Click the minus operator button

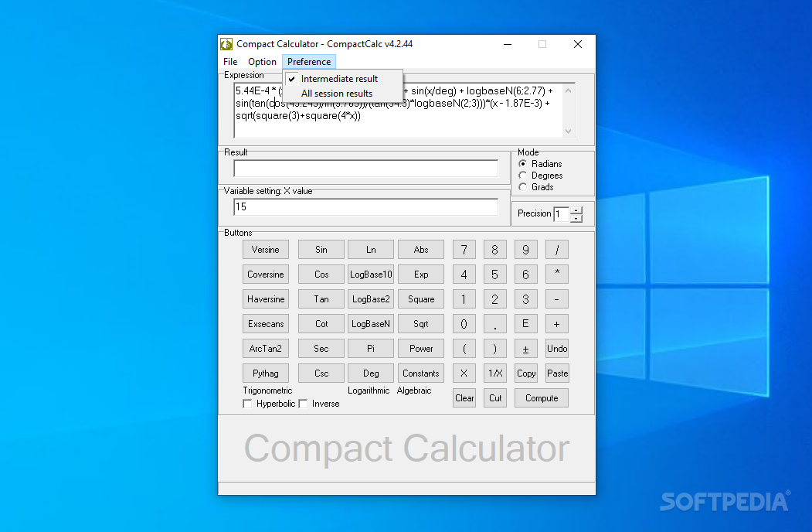[557, 299]
